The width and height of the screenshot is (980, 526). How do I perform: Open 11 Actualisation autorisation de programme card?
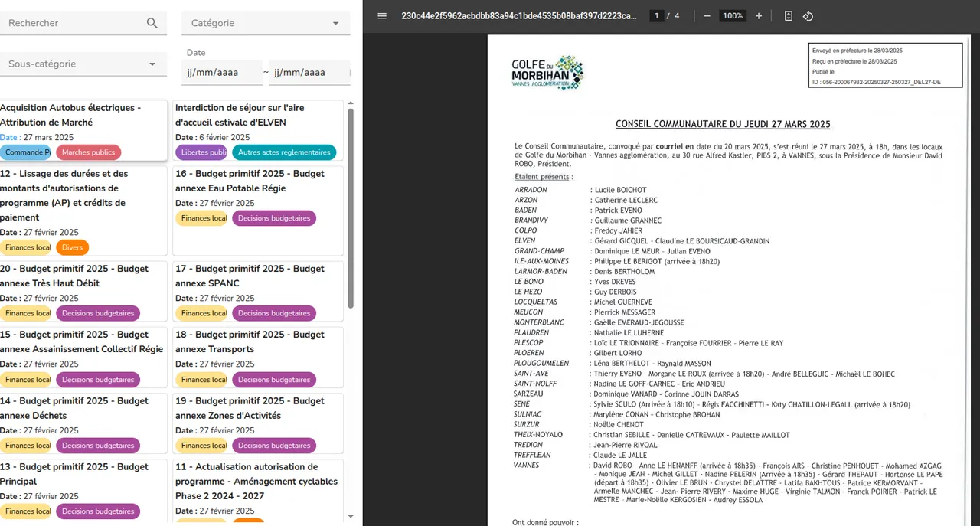258,490
